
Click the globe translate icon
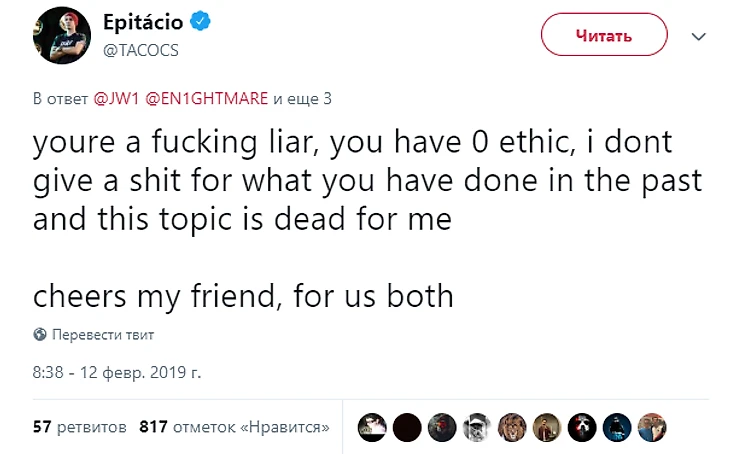(x=40, y=334)
